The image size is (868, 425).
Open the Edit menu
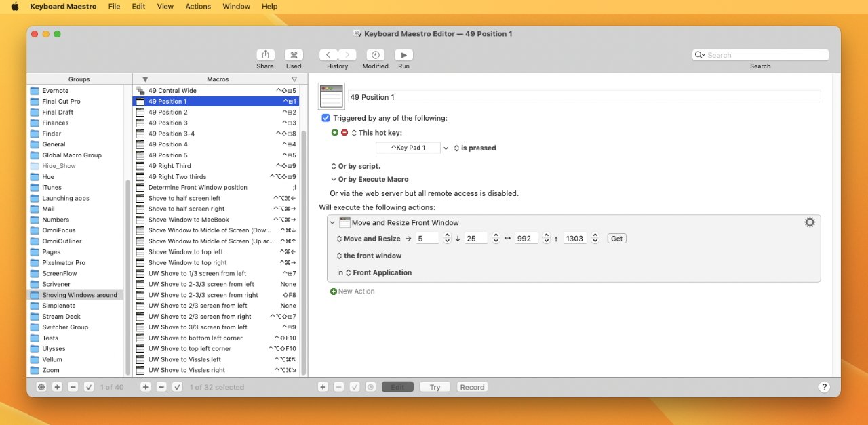click(x=138, y=7)
